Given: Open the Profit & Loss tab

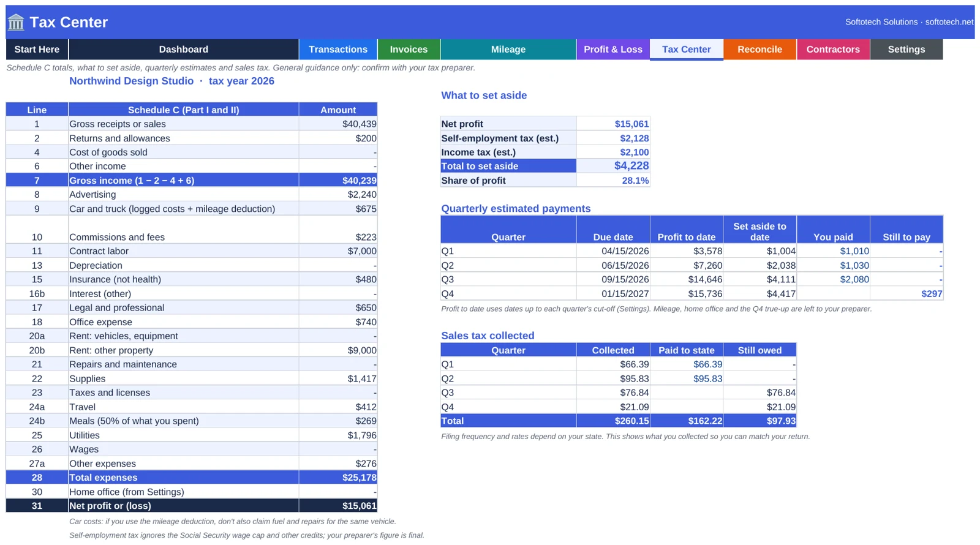Looking at the screenshot, I should tap(613, 50).
